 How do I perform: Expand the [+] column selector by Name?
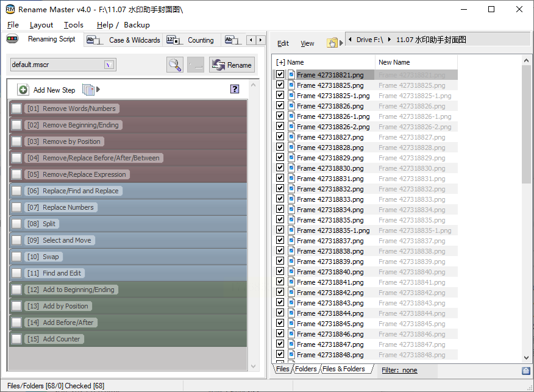tap(280, 62)
